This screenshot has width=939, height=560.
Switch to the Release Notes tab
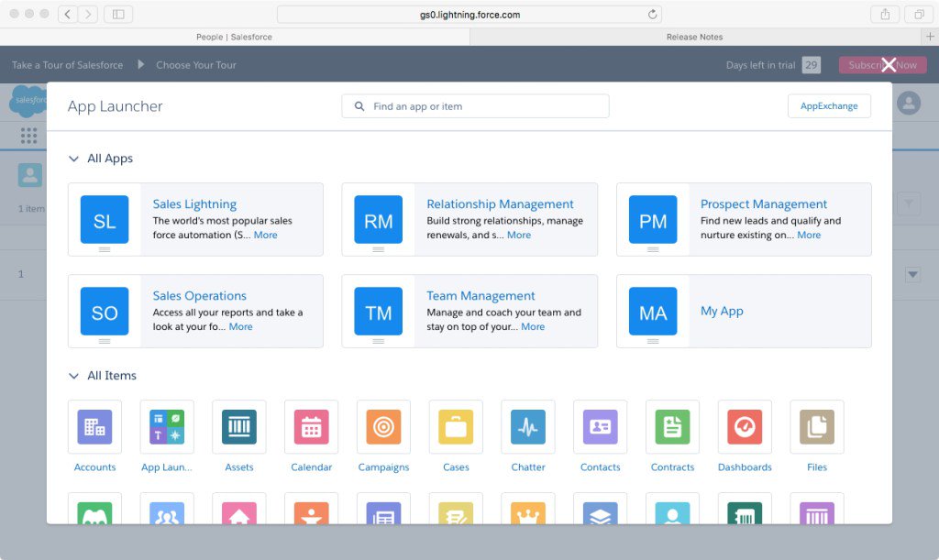(x=695, y=37)
